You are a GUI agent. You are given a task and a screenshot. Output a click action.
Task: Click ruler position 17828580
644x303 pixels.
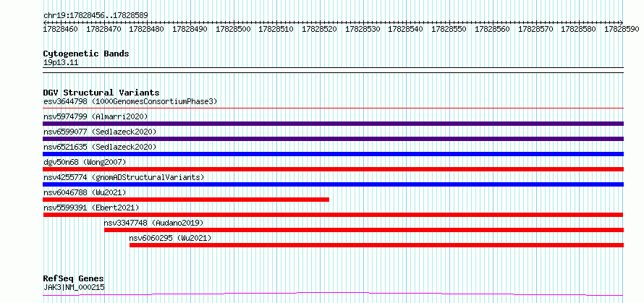(x=578, y=29)
